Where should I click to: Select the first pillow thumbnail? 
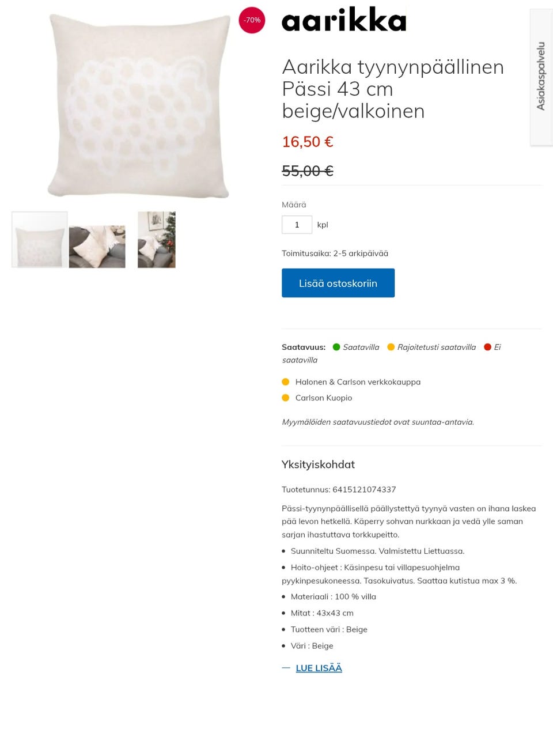point(40,240)
